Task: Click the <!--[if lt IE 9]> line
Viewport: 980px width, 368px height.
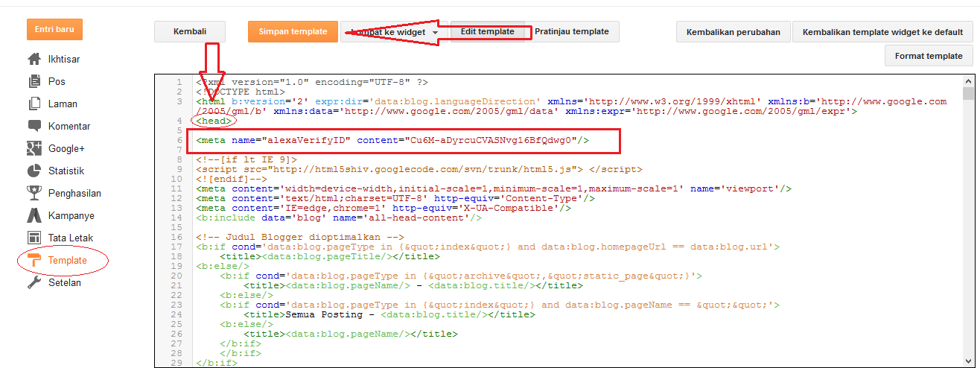Action: pyautogui.click(x=246, y=159)
